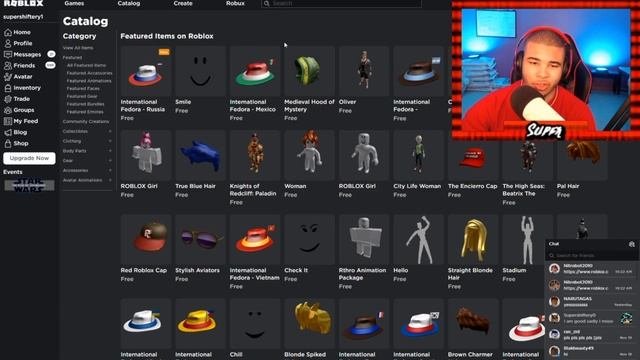Screen dimensions: 640x360
Task: Select Featured Faces link
Action: 83,89
